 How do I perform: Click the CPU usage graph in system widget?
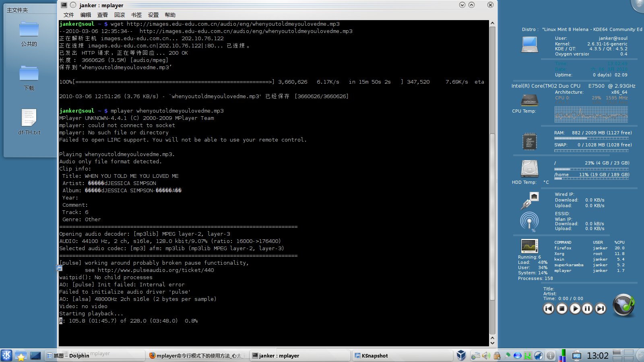pyautogui.click(x=591, y=114)
